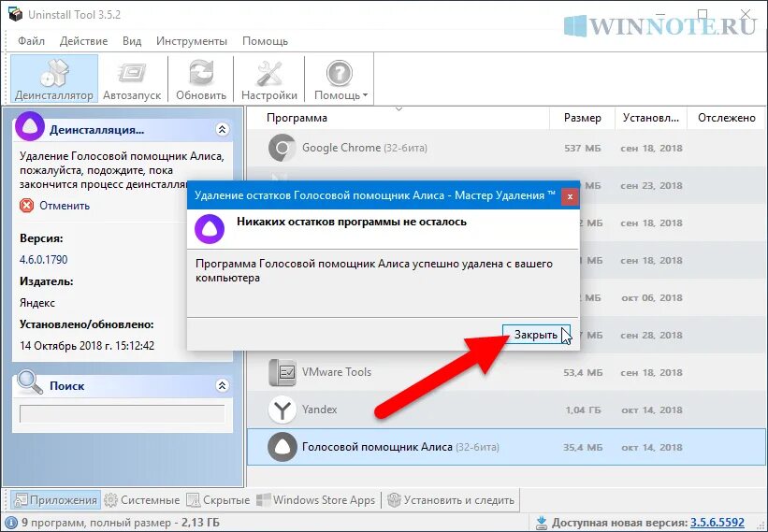
Task: Click the Обновить toolbar icon
Action: coord(201,79)
